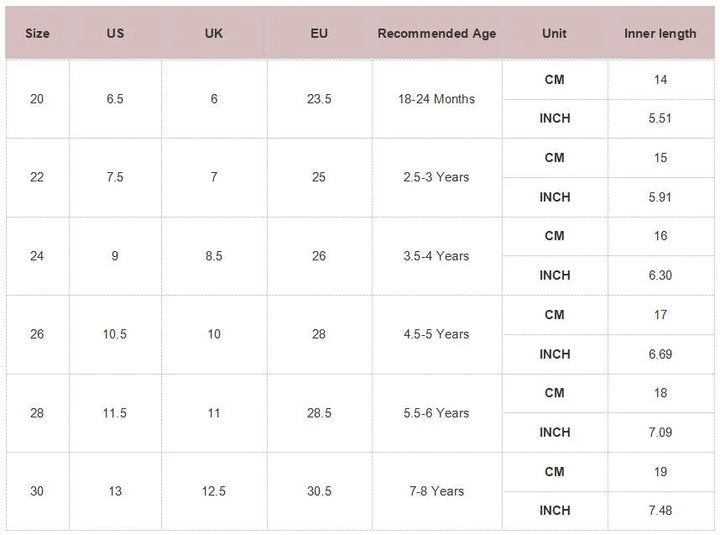The image size is (720, 535).
Task: Click EU size 23.5 cell
Action: 319,99
